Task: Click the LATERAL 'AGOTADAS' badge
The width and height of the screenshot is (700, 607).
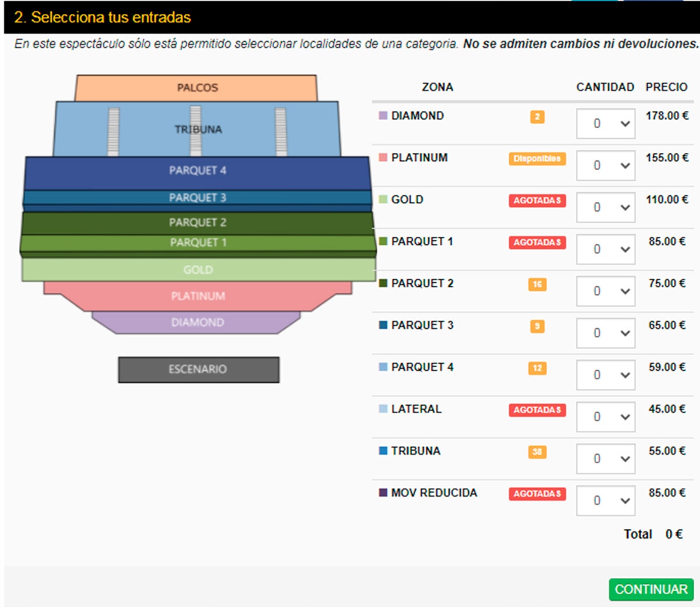Action: 537,410
